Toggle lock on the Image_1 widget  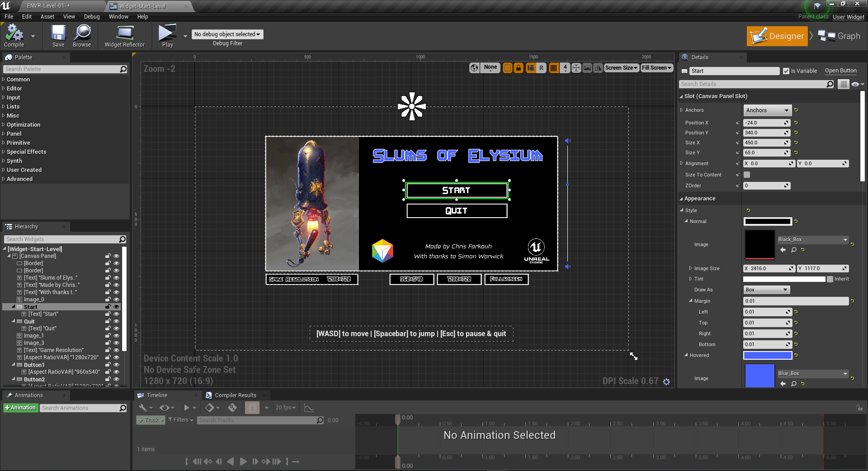pos(108,336)
